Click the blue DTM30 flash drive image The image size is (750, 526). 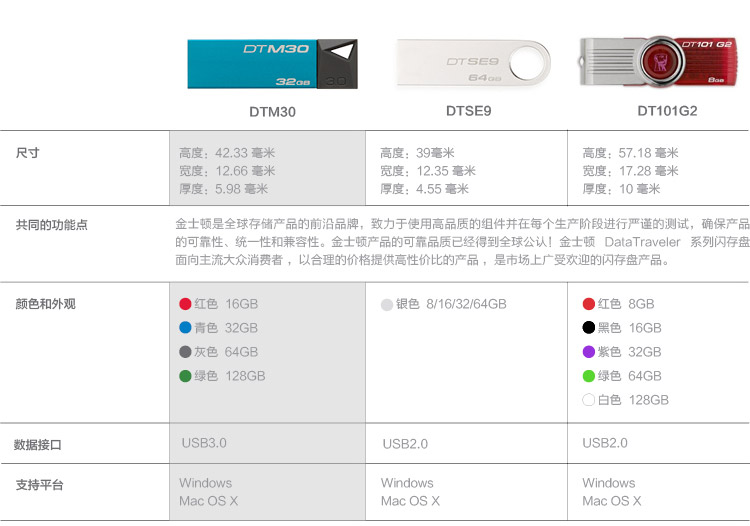[x=272, y=61]
